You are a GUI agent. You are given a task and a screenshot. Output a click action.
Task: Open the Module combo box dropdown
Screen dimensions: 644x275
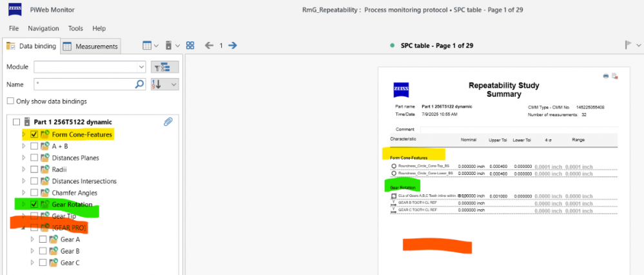coord(142,66)
